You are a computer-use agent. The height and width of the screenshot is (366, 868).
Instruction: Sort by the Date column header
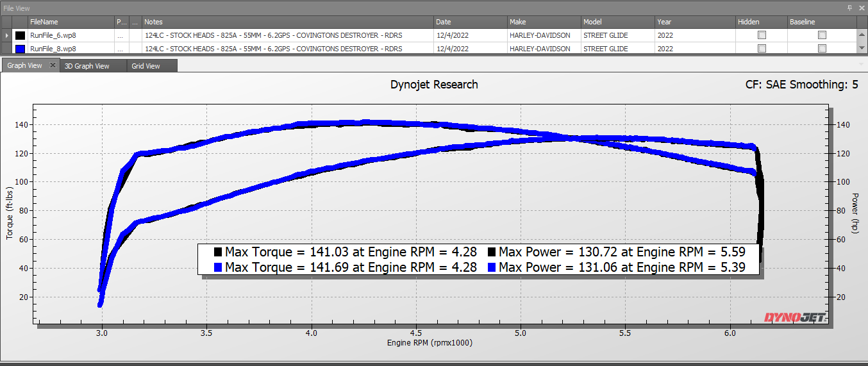pyautogui.click(x=471, y=22)
